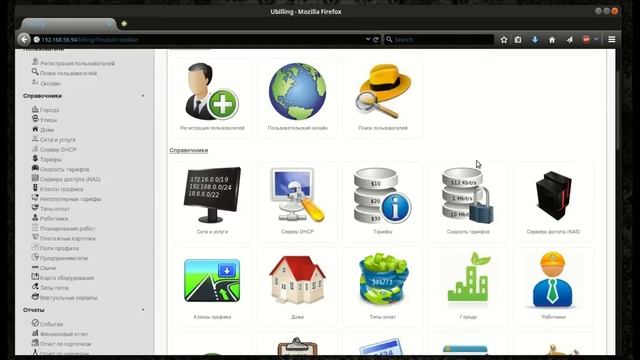This screenshot has width=640, height=360.
Task: Open Планирование работ in the sidebar
Action: tap(67, 229)
